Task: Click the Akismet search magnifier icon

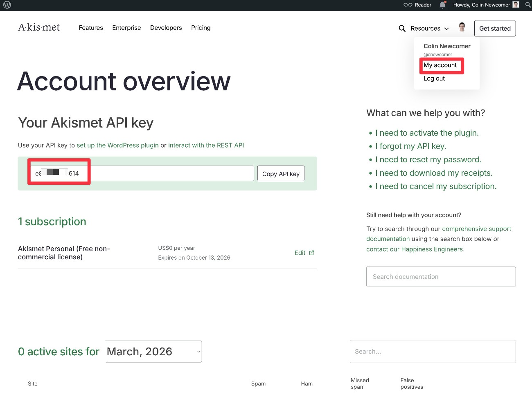Action: click(401, 28)
